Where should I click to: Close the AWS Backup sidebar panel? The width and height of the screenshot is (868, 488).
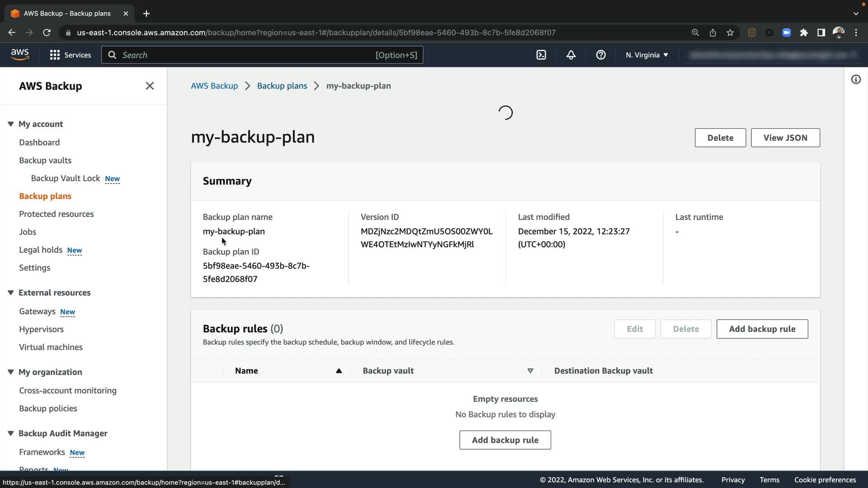[150, 86]
